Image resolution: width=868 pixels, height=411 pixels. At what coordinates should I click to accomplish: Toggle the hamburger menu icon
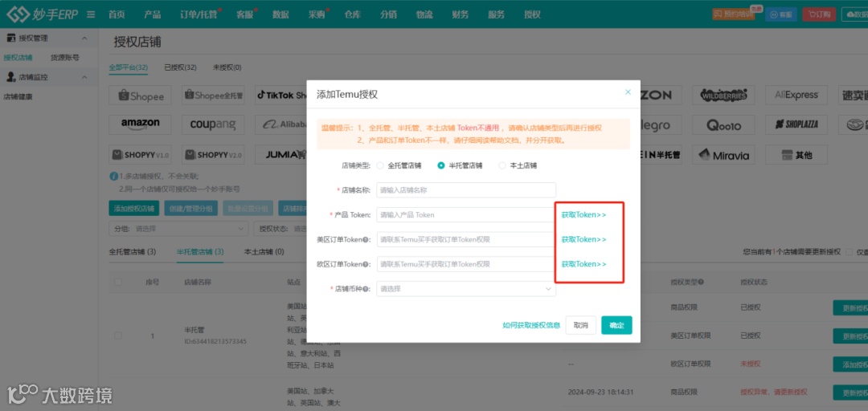tap(91, 14)
